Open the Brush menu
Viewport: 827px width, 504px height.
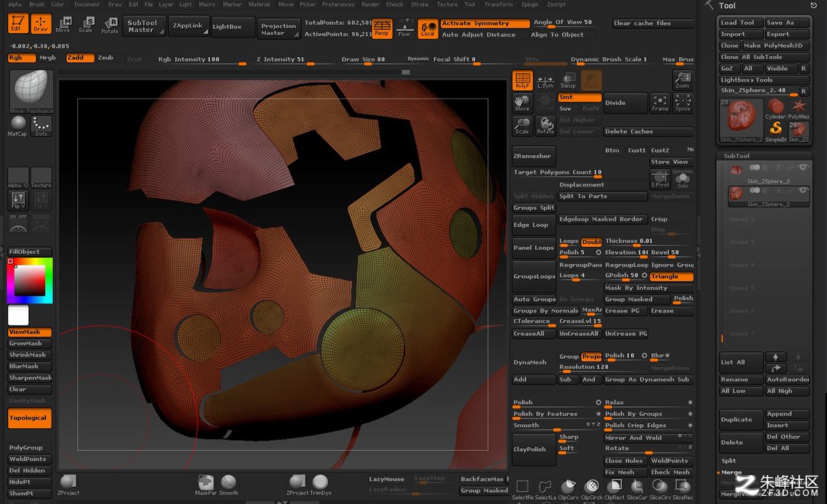click(x=37, y=4)
